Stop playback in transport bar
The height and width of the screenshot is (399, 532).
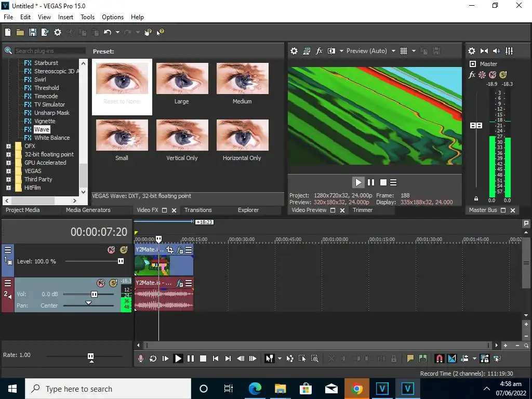tap(203, 358)
